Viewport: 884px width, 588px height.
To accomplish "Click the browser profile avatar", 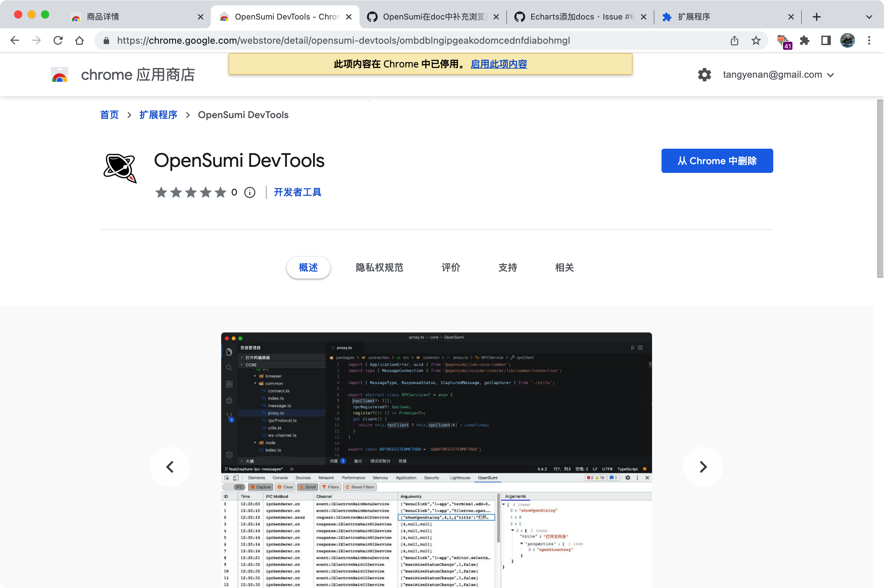I will point(848,40).
